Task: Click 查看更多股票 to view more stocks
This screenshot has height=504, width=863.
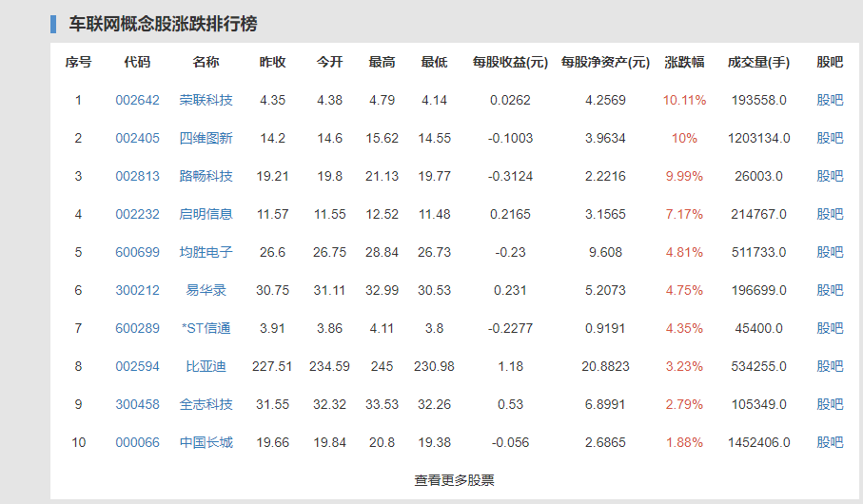Action: [454, 480]
